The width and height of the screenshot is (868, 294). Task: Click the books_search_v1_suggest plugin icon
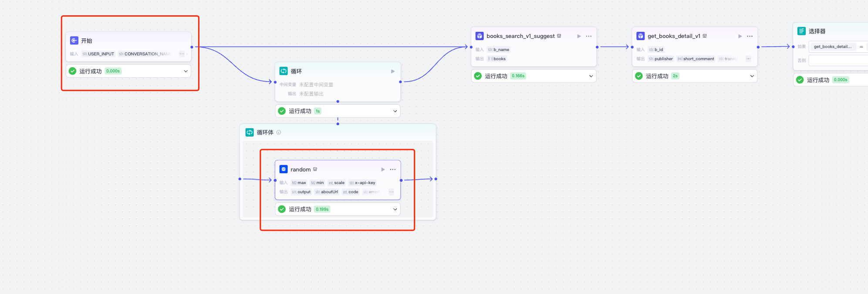(x=480, y=36)
